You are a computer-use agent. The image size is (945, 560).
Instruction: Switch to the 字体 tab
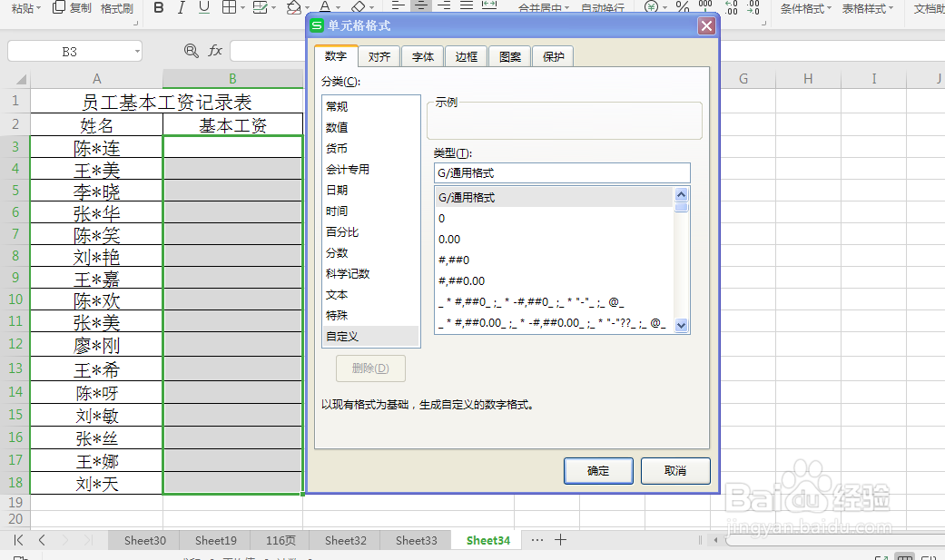pos(422,55)
